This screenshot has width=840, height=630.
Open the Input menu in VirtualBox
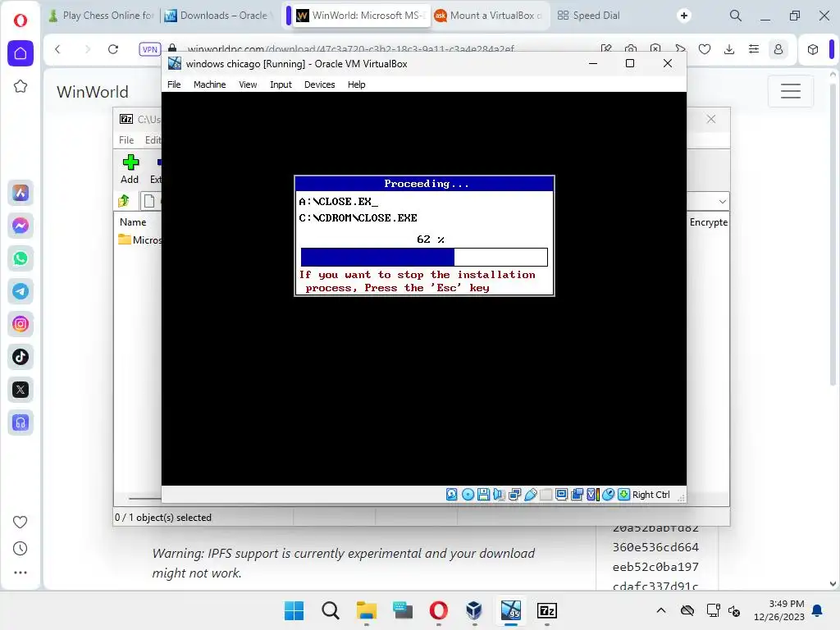click(x=281, y=84)
